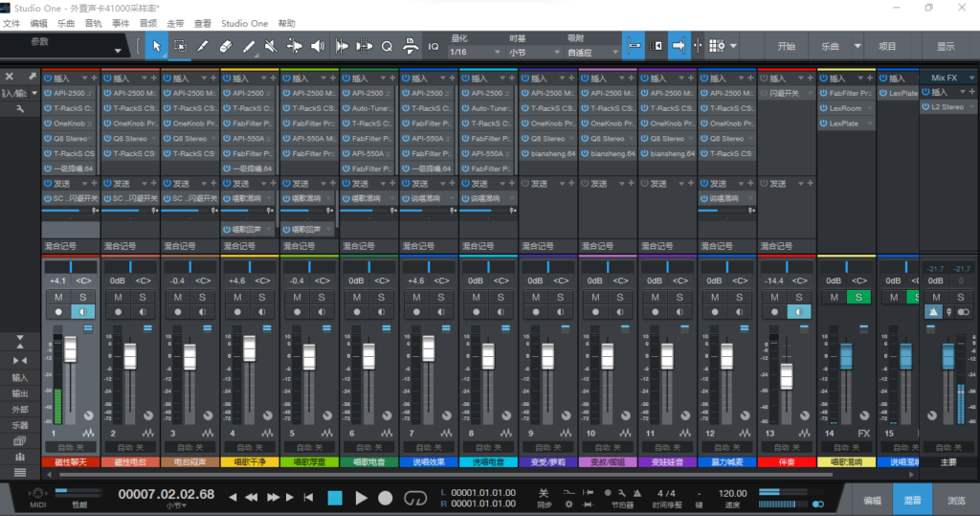Click the tempo value 120.00 field
The image size is (980, 516).
[x=732, y=494]
